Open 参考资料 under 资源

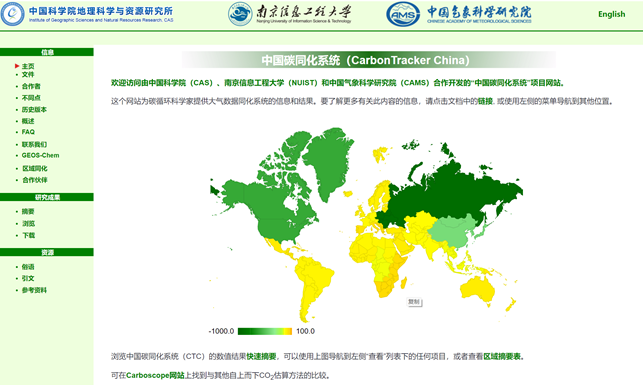click(x=34, y=290)
